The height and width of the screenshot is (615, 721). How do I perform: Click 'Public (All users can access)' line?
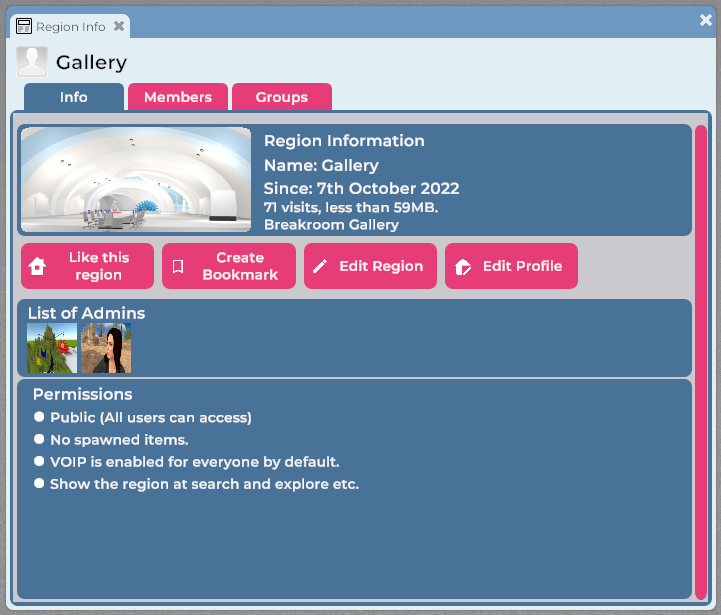151,417
